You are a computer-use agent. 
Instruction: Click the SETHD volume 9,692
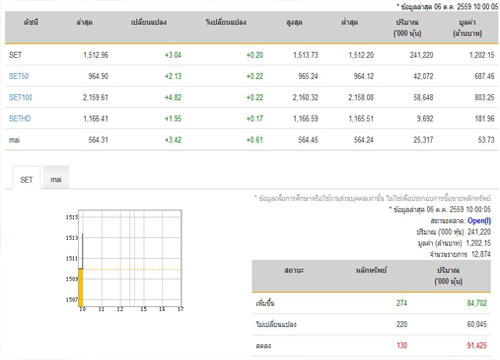(425, 119)
